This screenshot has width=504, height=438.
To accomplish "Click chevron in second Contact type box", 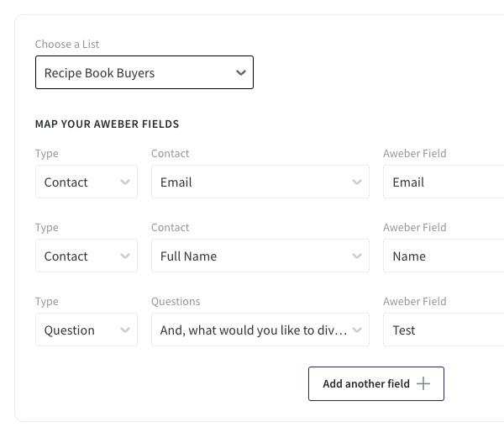I will pos(125,256).
